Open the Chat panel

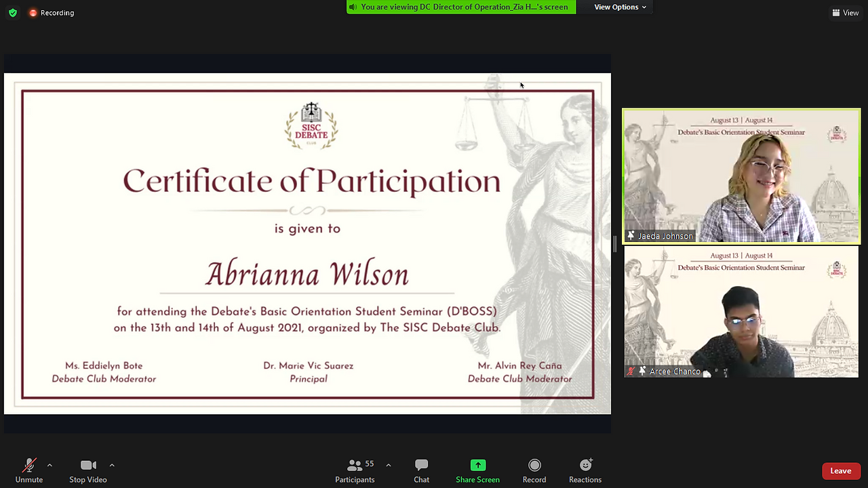click(x=422, y=470)
